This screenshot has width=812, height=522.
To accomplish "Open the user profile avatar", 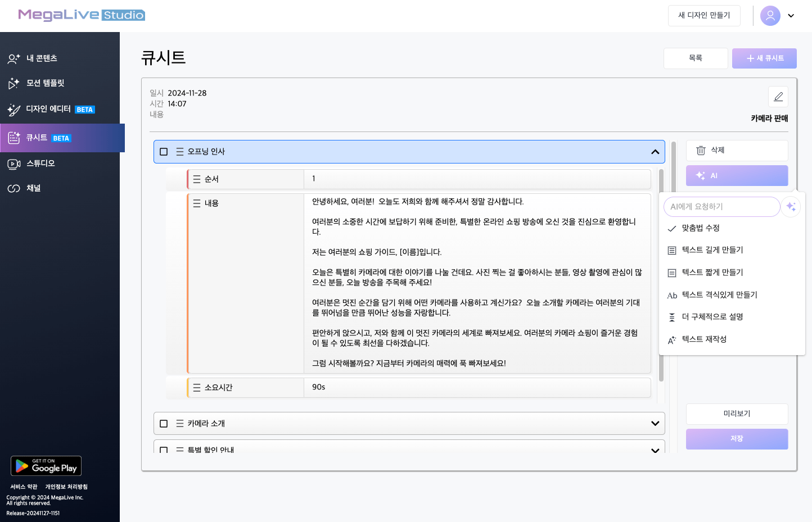I will (x=770, y=16).
